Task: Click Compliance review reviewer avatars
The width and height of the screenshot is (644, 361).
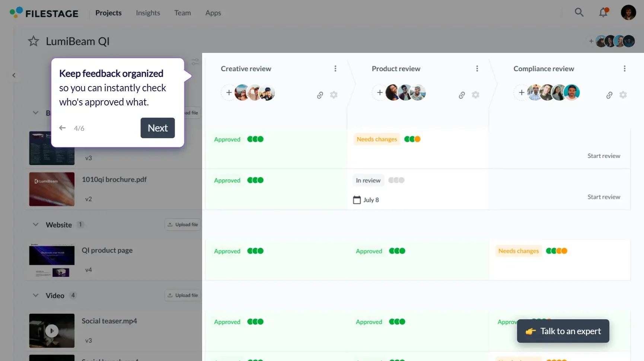Action: click(x=554, y=92)
